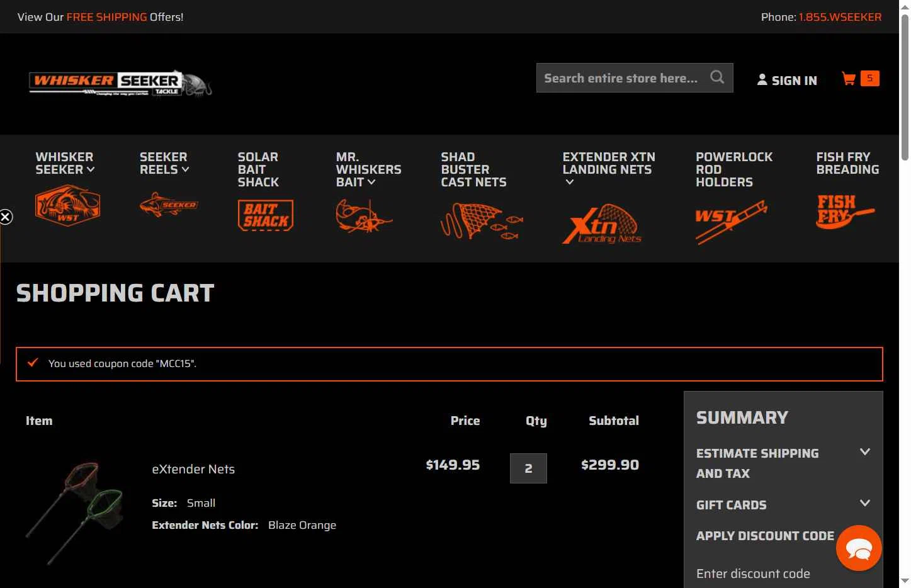
Task: Click the Shad Buster cast net icon
Action: 482,221
